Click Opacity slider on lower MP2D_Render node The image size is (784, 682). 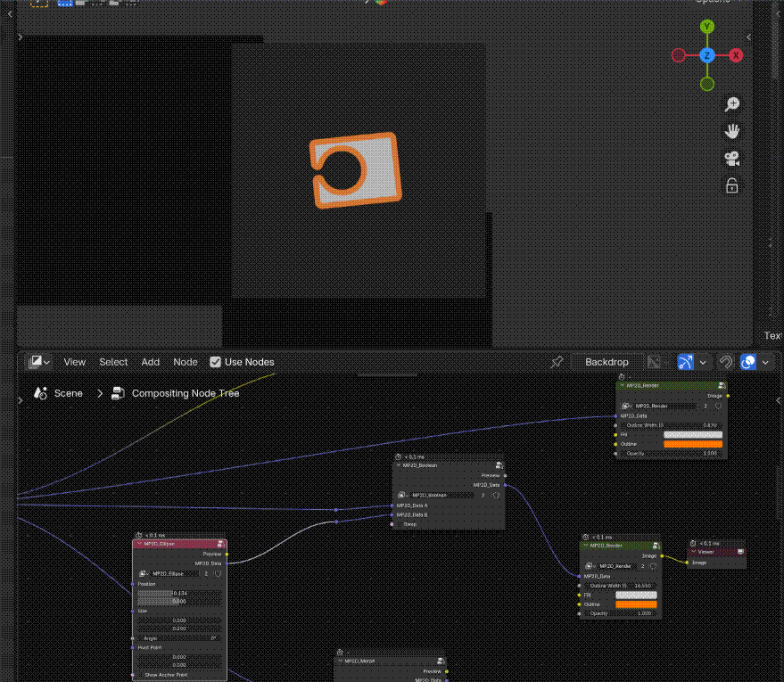(x=620, y=613)
